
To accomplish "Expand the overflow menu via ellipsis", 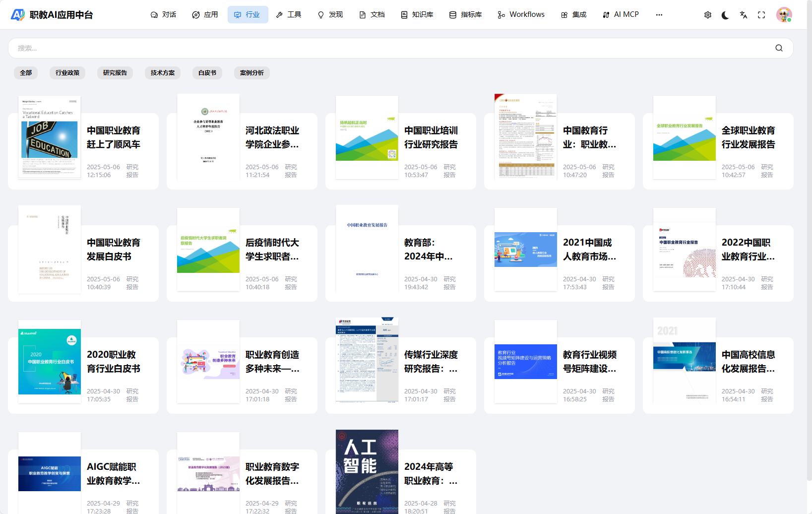I will click(659, 15).
